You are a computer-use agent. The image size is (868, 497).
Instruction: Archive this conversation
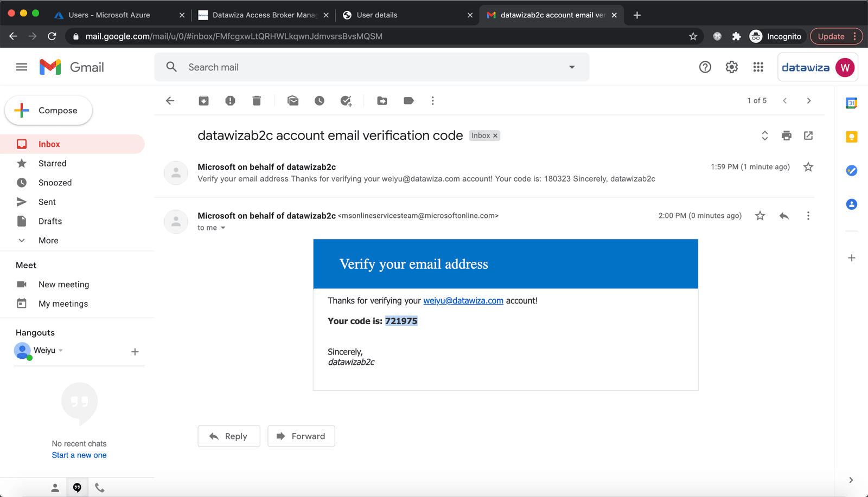(203, 101)
